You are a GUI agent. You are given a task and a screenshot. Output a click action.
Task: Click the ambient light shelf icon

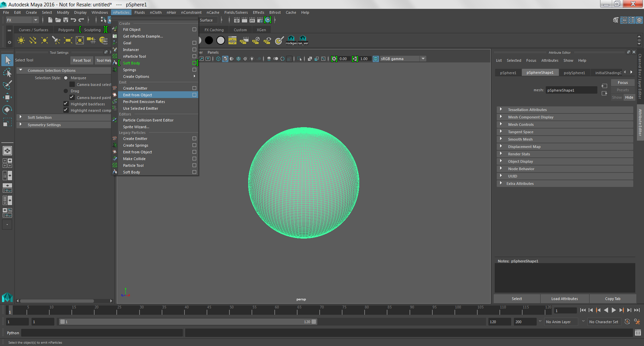point(21,41)
